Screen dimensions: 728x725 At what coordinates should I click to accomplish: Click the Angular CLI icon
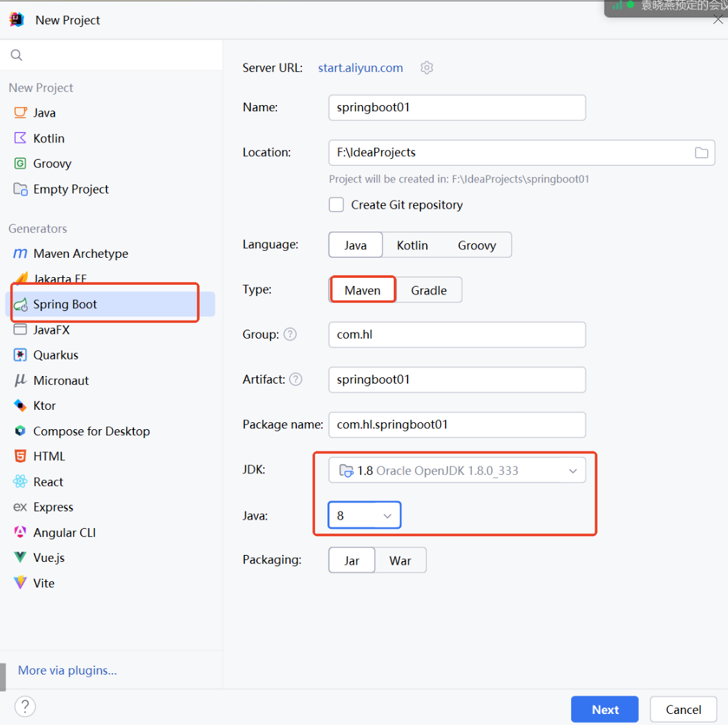coord(21,532)
